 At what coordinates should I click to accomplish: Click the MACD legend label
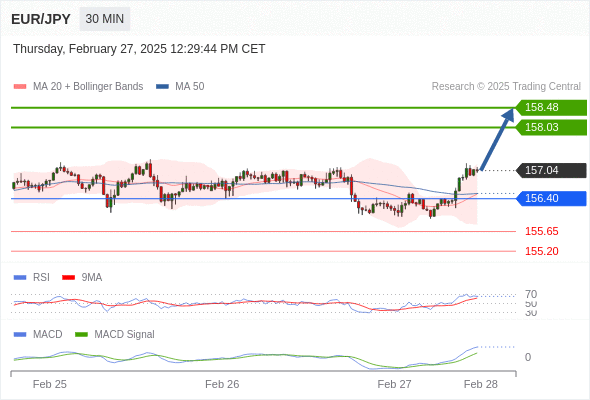point(48,335)
